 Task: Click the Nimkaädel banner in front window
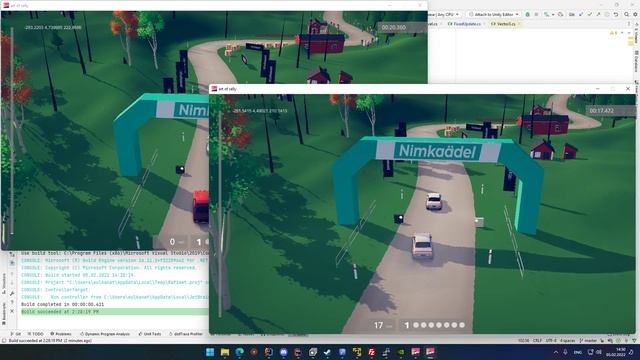[x=438, y=151]
